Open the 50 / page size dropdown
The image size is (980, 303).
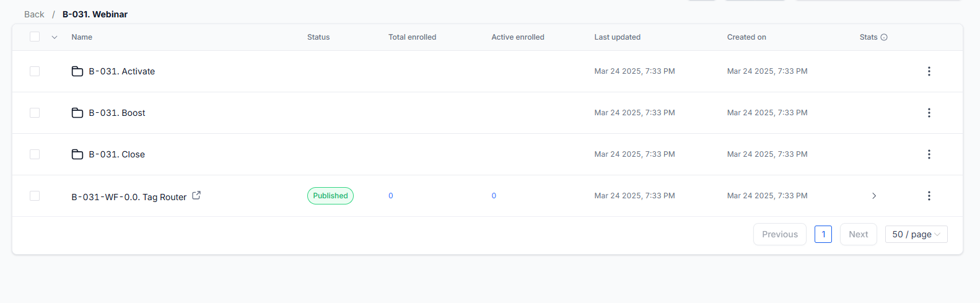click(x=916, y=234)
